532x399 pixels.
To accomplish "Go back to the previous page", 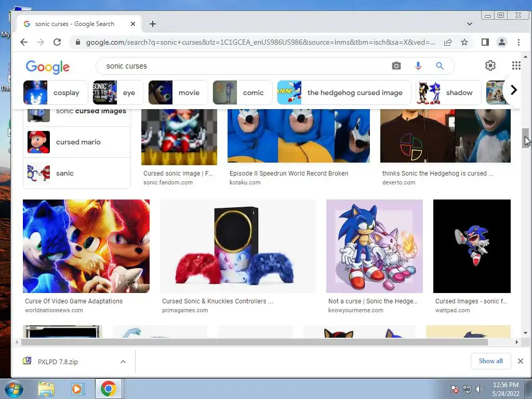I will [x=24, y=42].
